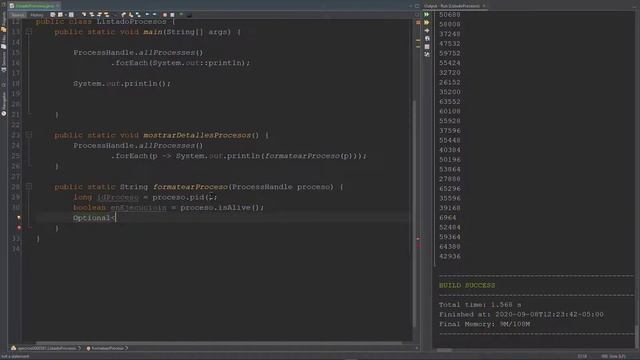Shift the line right using toolbar icon
The image size is (640, 360).
[155, 15]
